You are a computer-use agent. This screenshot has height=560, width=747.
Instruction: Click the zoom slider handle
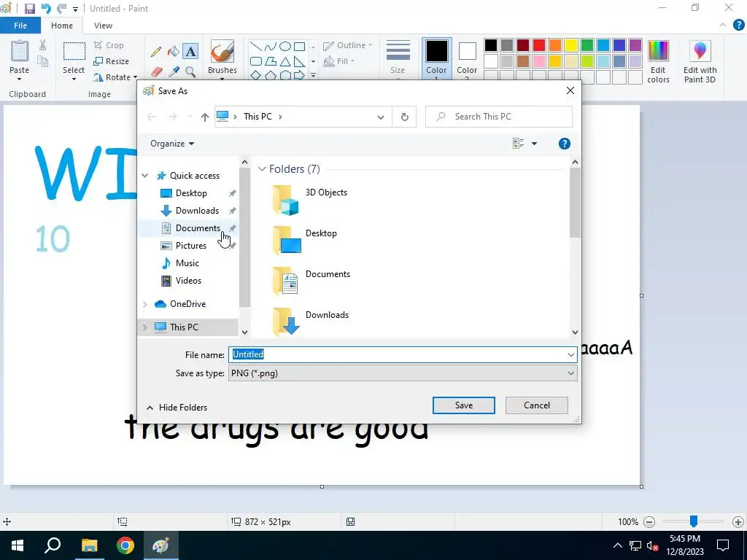coord(694,521)
